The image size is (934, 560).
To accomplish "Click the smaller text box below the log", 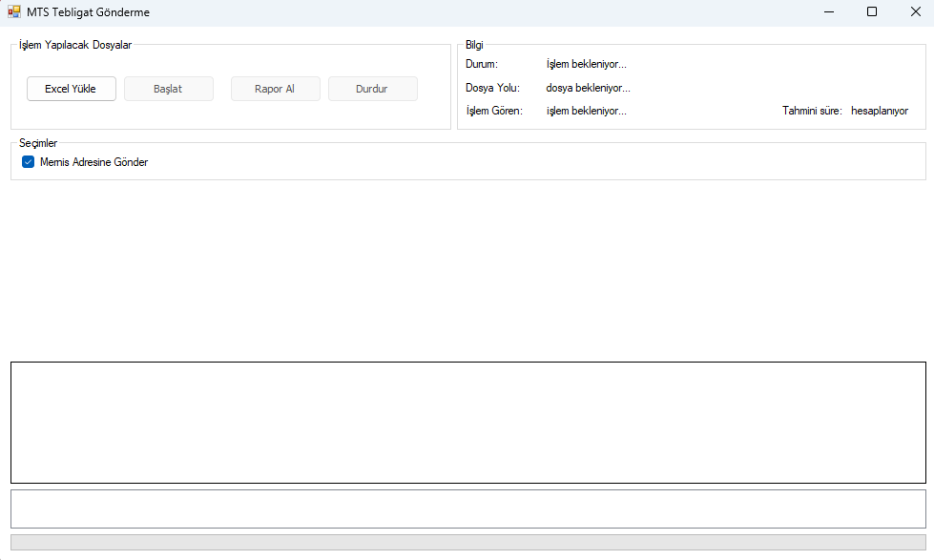I will (x=468, y=508).
